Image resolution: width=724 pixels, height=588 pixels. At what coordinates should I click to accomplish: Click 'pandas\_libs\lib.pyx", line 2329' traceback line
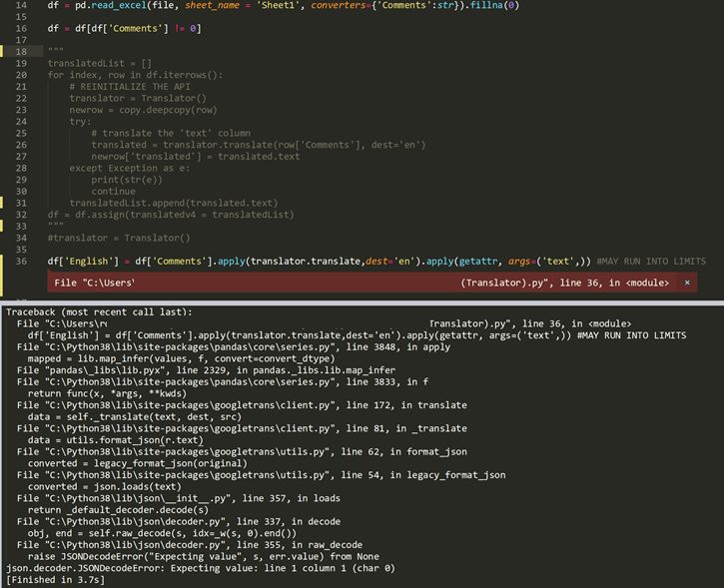pos(206,370)
